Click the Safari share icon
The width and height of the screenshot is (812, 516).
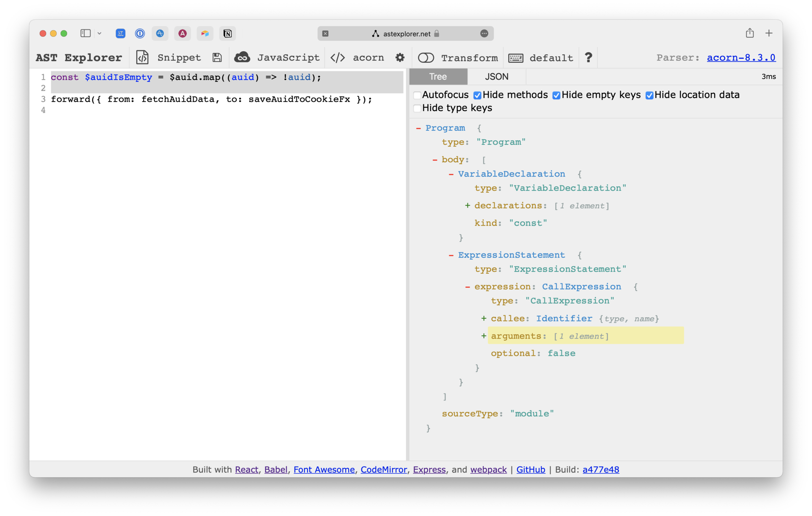pos(749,33)
